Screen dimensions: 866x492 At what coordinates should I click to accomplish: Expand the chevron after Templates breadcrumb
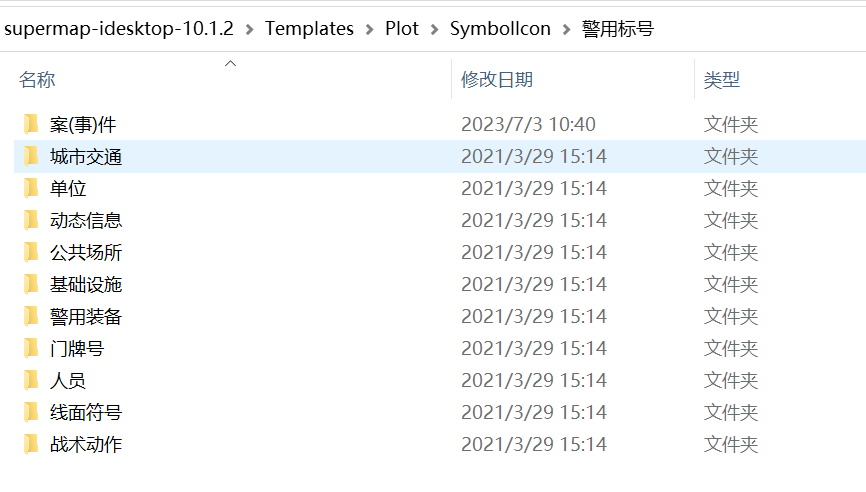(x=370, y=29)
